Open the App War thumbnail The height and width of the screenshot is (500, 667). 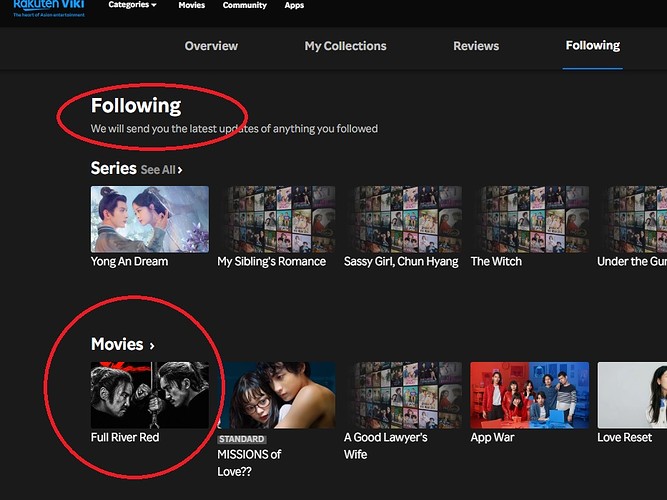(530, 395)
